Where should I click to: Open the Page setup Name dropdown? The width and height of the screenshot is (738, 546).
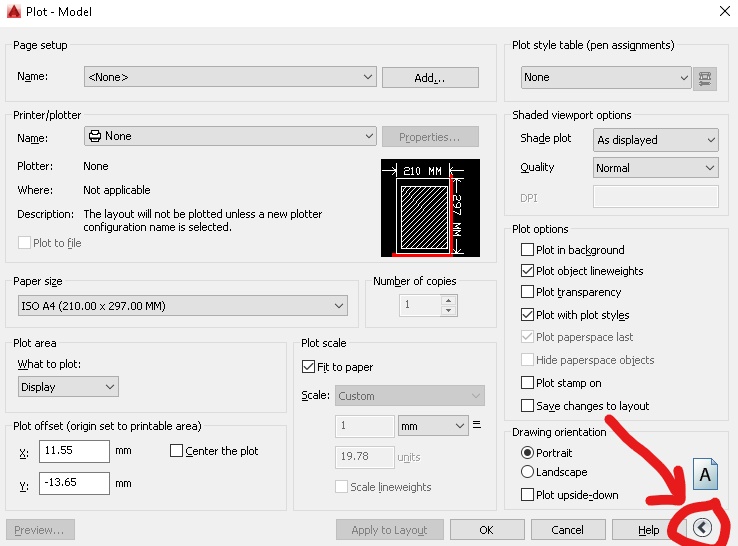[229, 77]
